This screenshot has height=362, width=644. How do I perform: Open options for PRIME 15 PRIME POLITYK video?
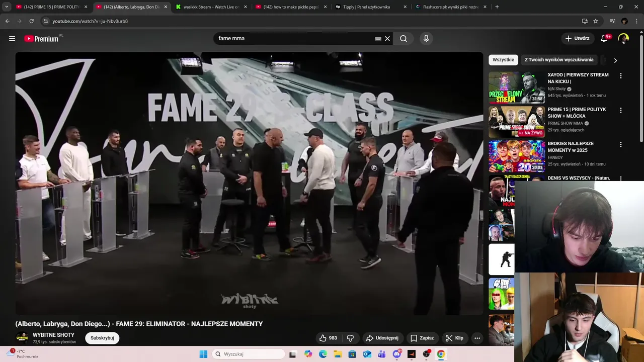(620, 110)
